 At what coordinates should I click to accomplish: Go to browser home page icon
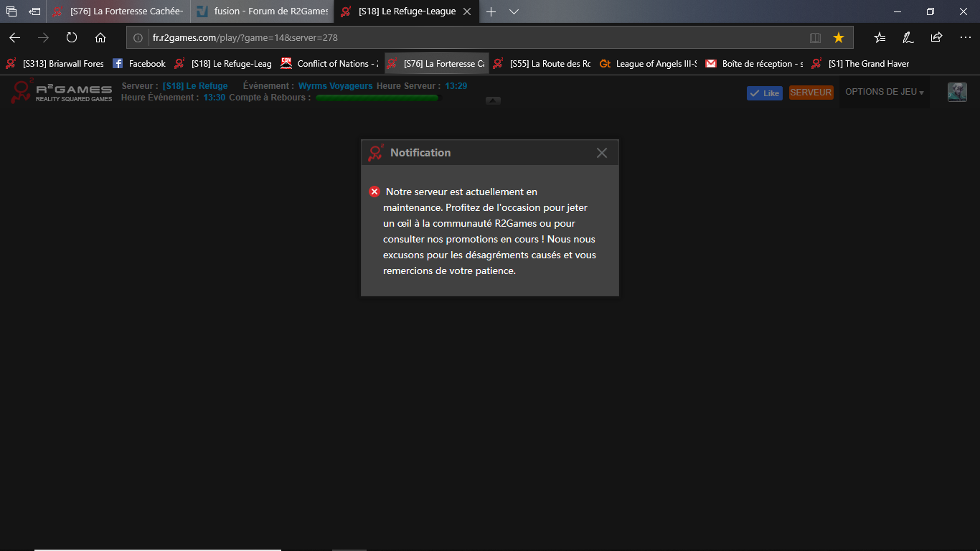click(100, 37)
